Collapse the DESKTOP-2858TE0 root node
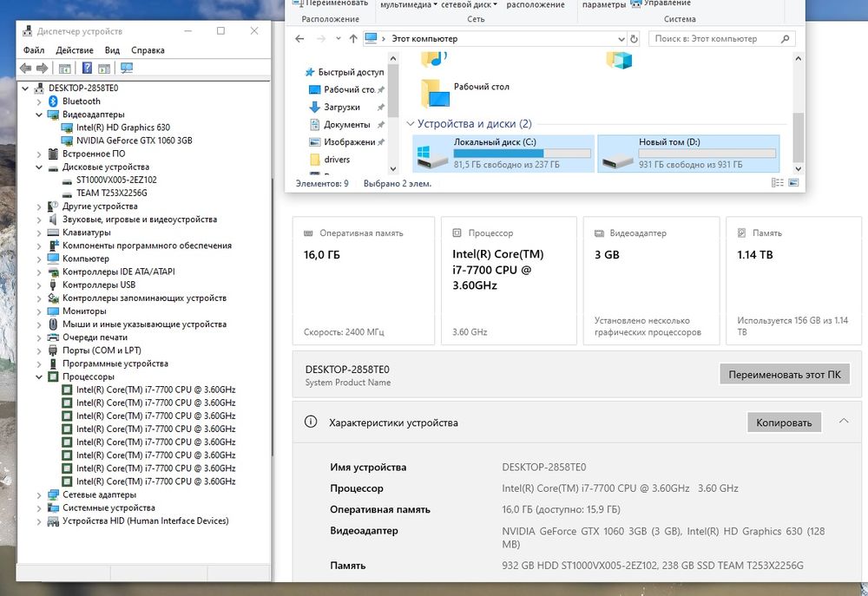The height and width of the screenshot is (596, 868). click(25, 88)
